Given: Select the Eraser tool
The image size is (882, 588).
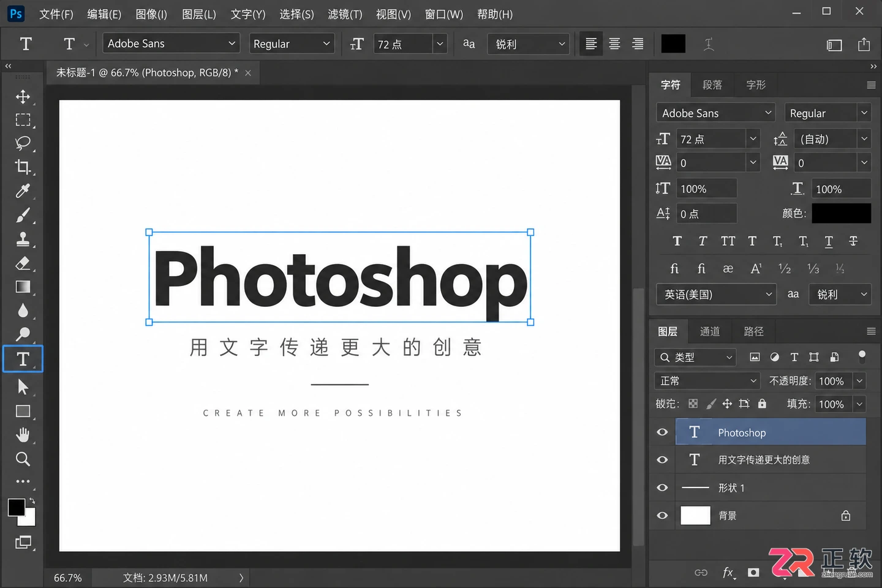Looking at the screenshot, I should (x=23, y=263).
